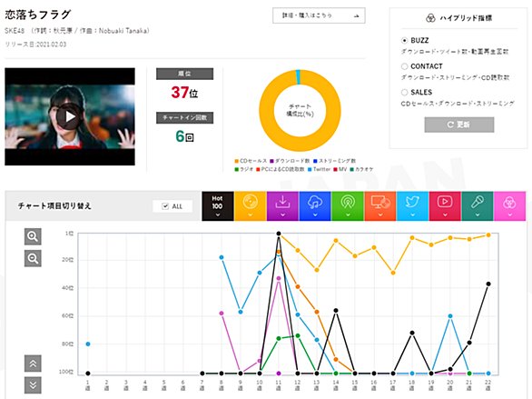532x399 pixels.
Task: Click the rank value 37位
Action: click(x=184, y=93)
